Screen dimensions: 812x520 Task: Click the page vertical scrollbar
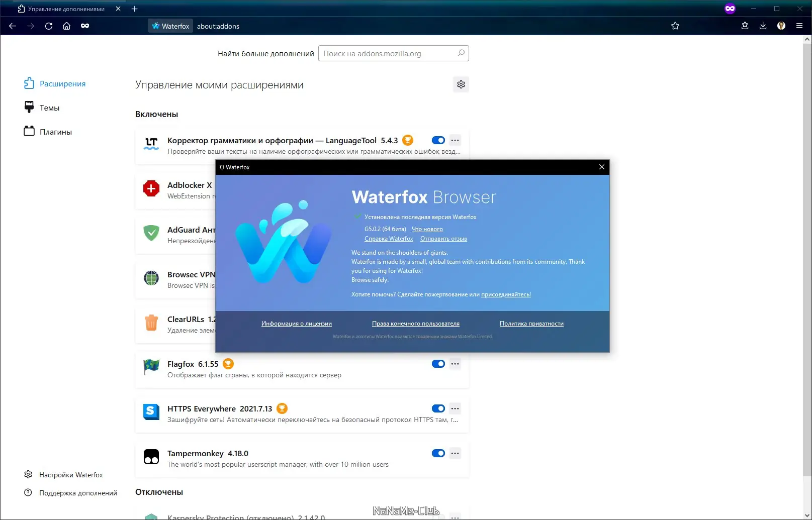(x=807, y=259)
